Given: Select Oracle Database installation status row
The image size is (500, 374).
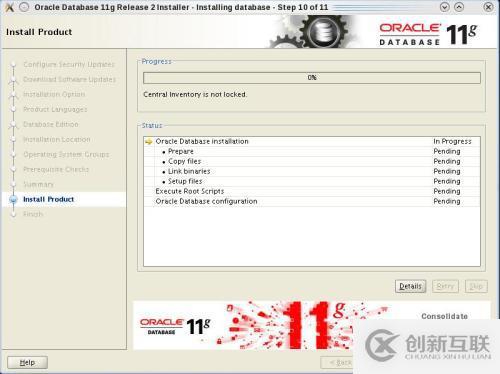Looking at the screenshot, I should point(312,142).
